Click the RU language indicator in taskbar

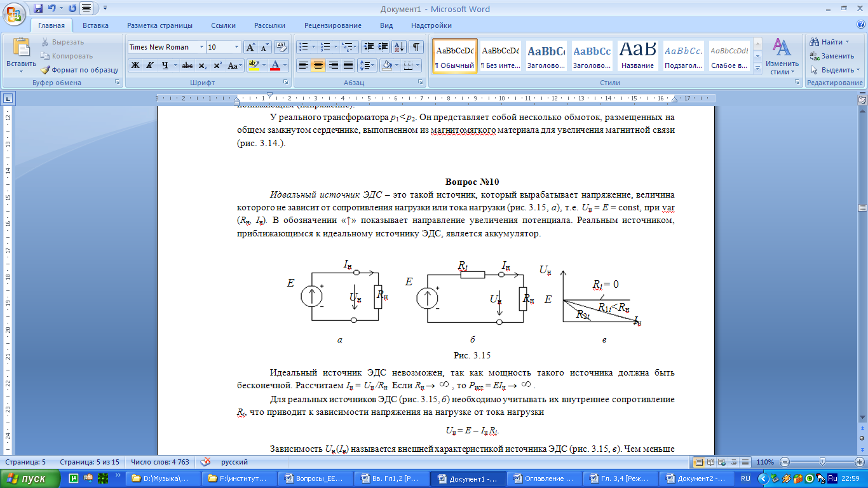[746, 478]
